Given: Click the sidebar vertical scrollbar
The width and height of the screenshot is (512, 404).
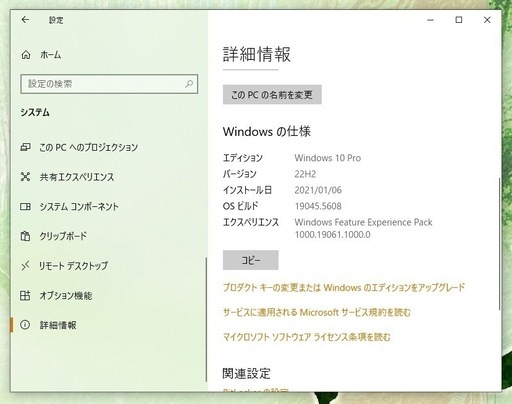Looking at the screenshot, I should (x=206, y=319).
